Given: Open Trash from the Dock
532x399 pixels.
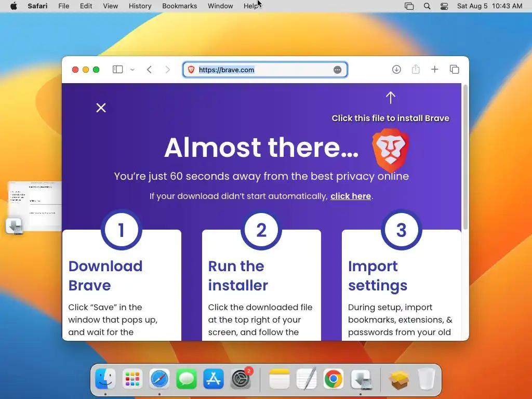Looking at the screenshot, I should click(x=426, y=379).
